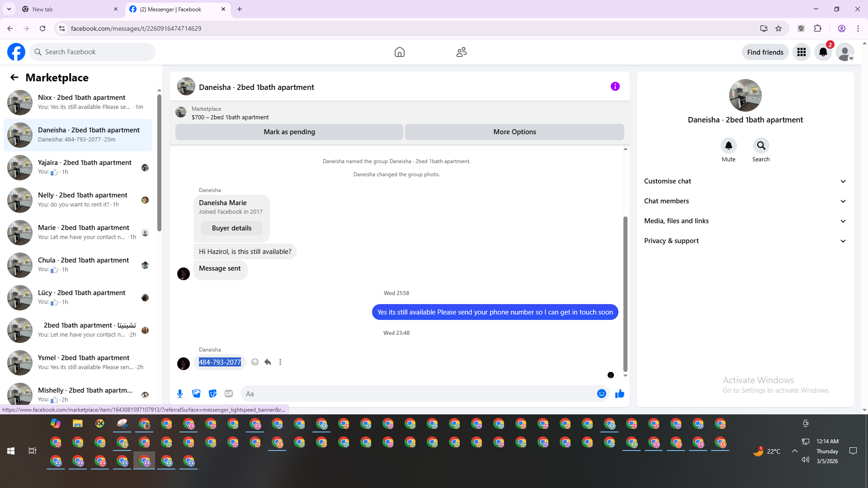Expand Media, files and links section
The image size is (868, 488).
click(x=745, y=221)
